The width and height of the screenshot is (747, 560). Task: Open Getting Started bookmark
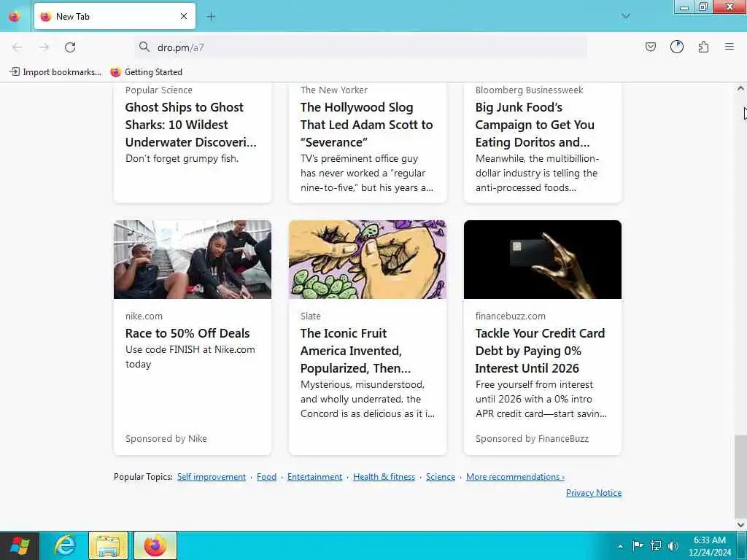click(x=146, y=72)
